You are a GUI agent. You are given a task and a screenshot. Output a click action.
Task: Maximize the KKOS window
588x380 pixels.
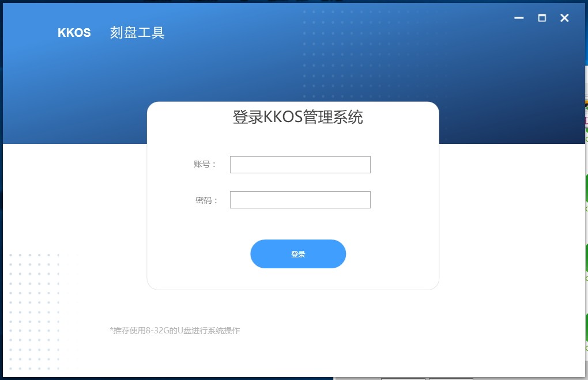[x=542, y=18]
